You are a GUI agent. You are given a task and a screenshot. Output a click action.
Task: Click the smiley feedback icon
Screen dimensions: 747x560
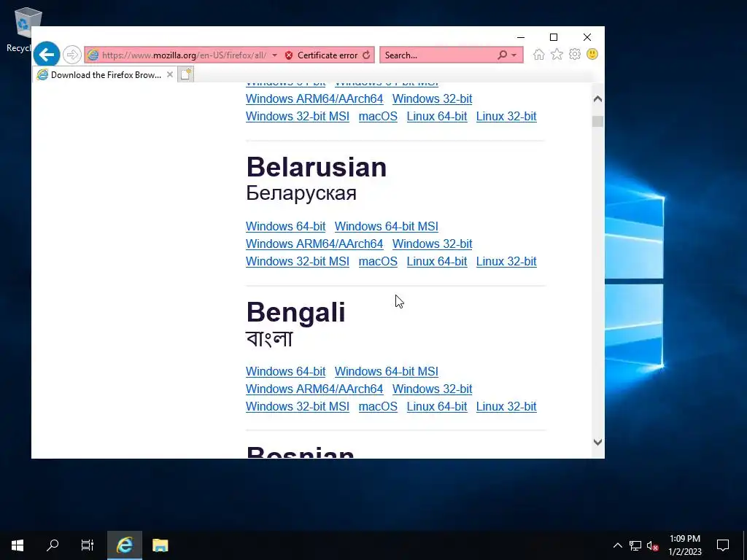pos(592,54)
